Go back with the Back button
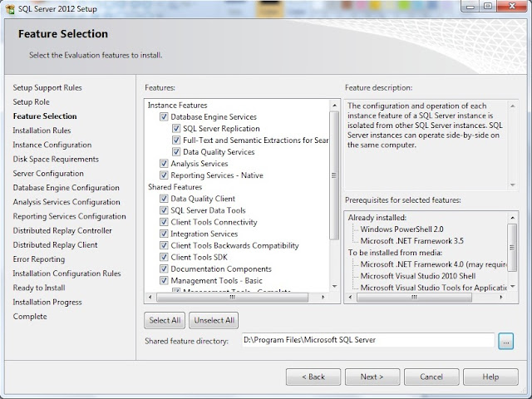 point(313,377)
